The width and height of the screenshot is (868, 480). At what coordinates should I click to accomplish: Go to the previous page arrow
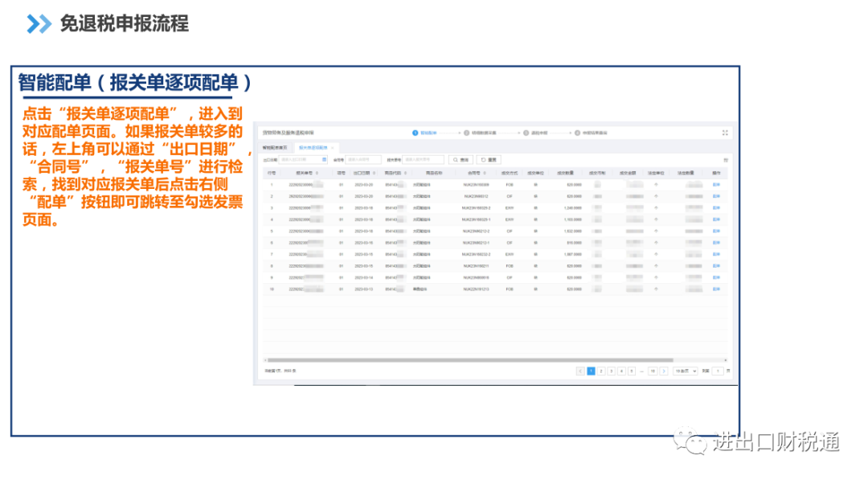click(x=580, y=371)
